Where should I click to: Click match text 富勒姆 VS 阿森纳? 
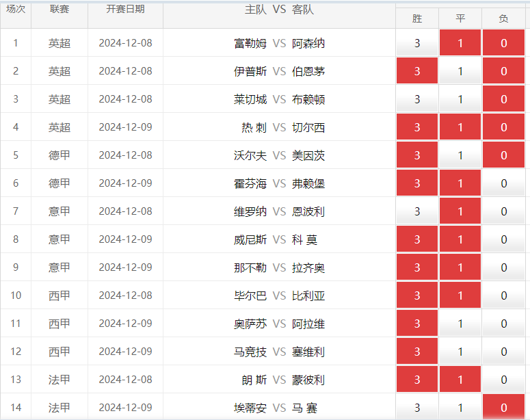coord(279,43)
